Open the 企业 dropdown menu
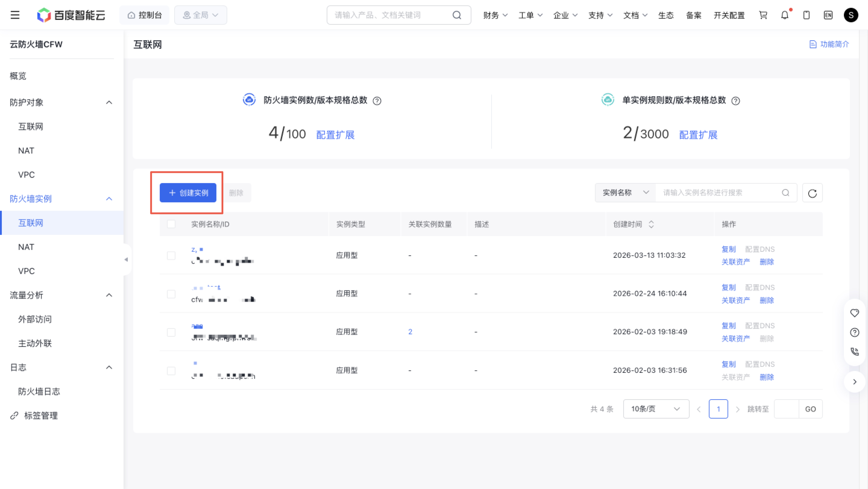This screenshot has width=868, height=489. [x=565, y=15]
